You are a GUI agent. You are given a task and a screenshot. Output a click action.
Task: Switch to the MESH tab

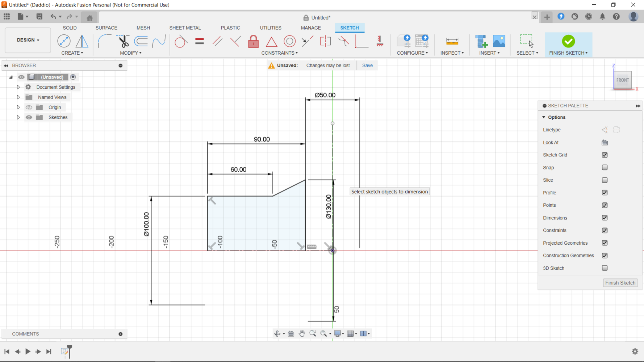(x=143, y=28)
